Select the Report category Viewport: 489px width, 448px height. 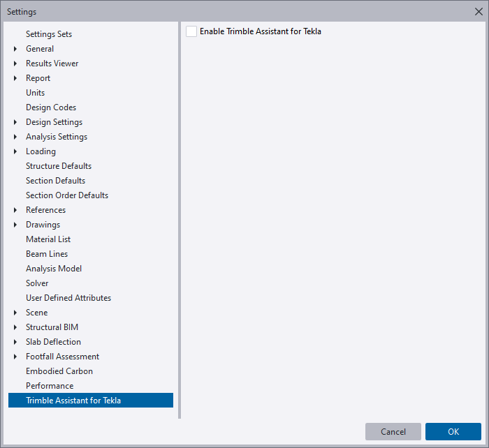pos(38,78)
